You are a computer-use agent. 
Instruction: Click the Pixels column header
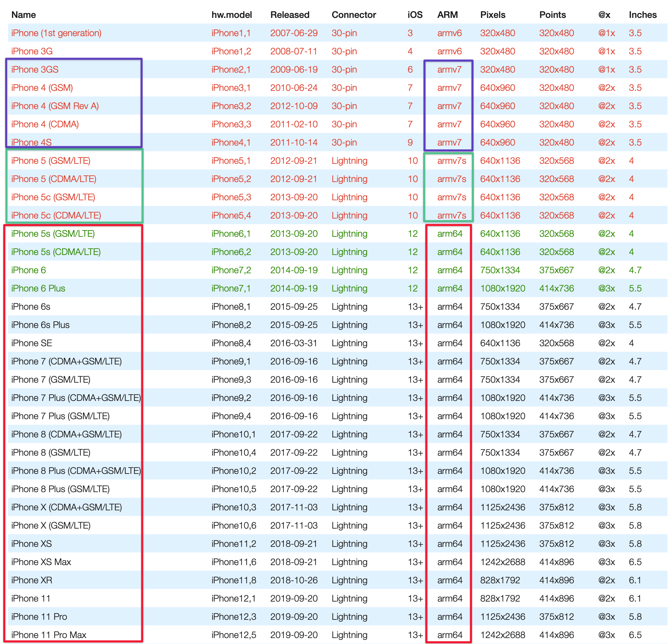[492, 15]
